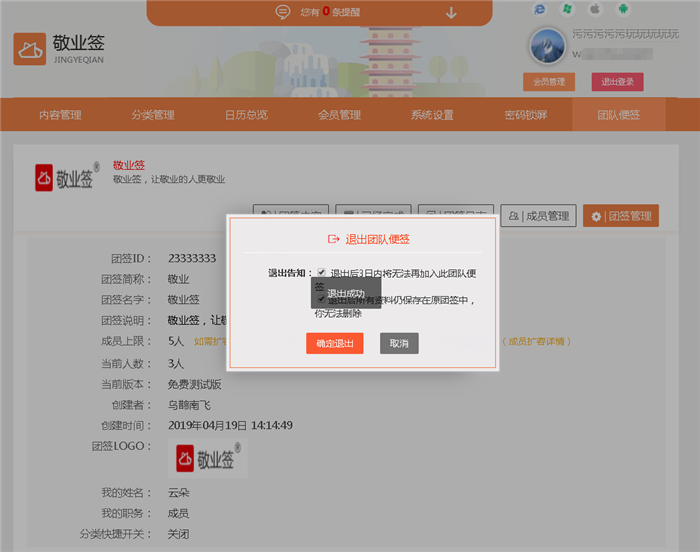Click the creator name 乌鹊南飞
700x552 pixels.
(189, 405)
